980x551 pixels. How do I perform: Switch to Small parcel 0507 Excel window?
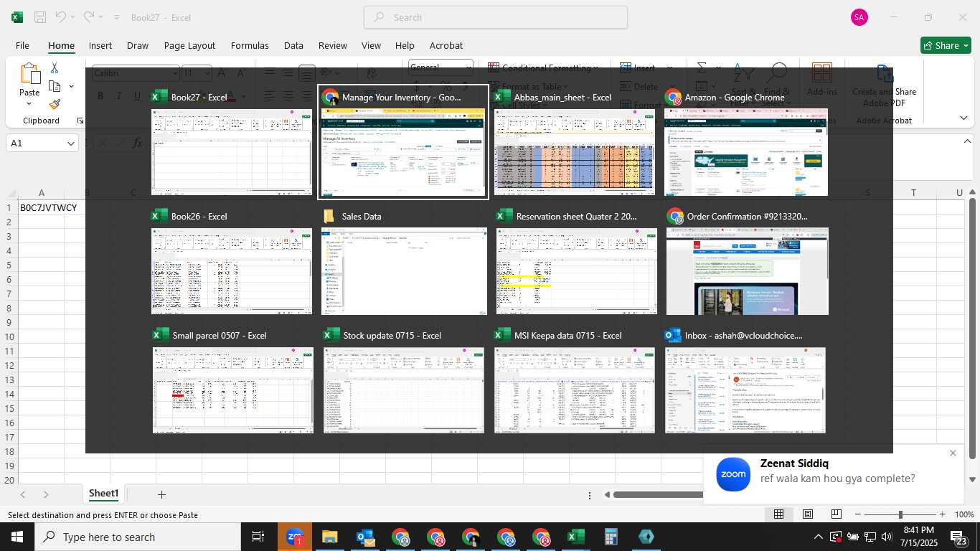[232, 381]
